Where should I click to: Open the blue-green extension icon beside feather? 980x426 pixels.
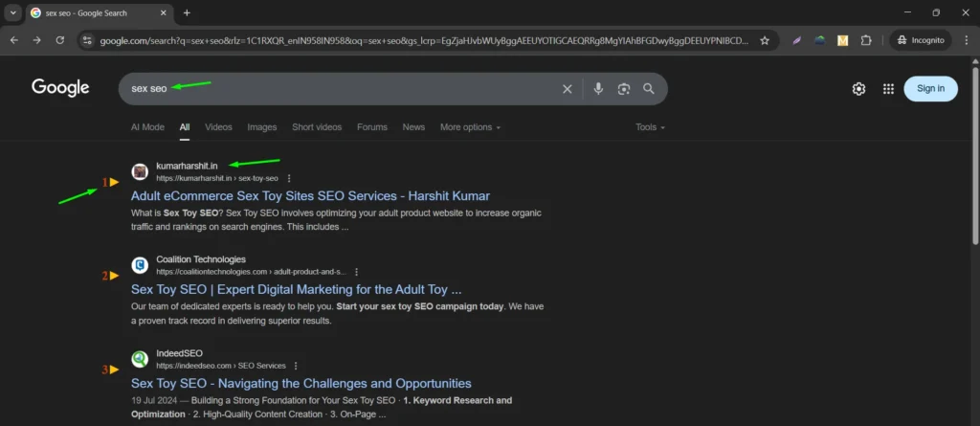tap(819, 40)
